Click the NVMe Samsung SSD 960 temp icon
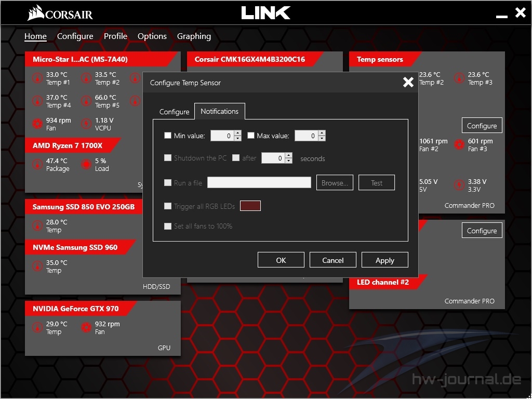Viewport: 532px width, 399px height. (x=37, y=266)
